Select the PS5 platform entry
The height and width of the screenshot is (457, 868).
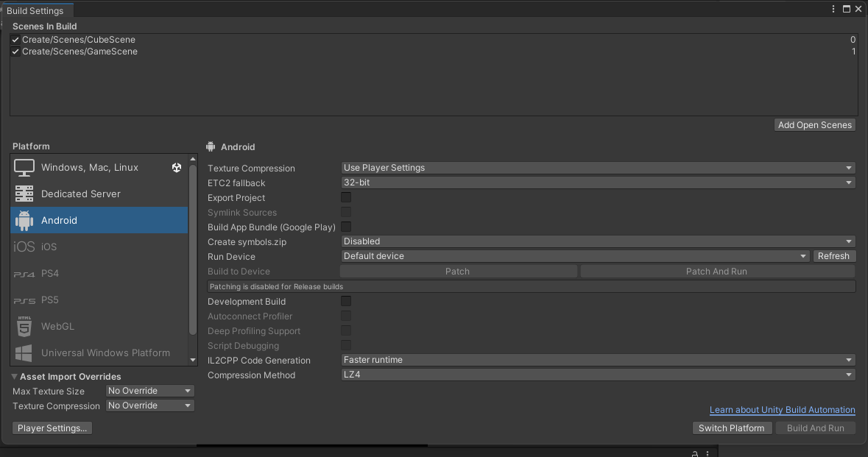(99, 300)
